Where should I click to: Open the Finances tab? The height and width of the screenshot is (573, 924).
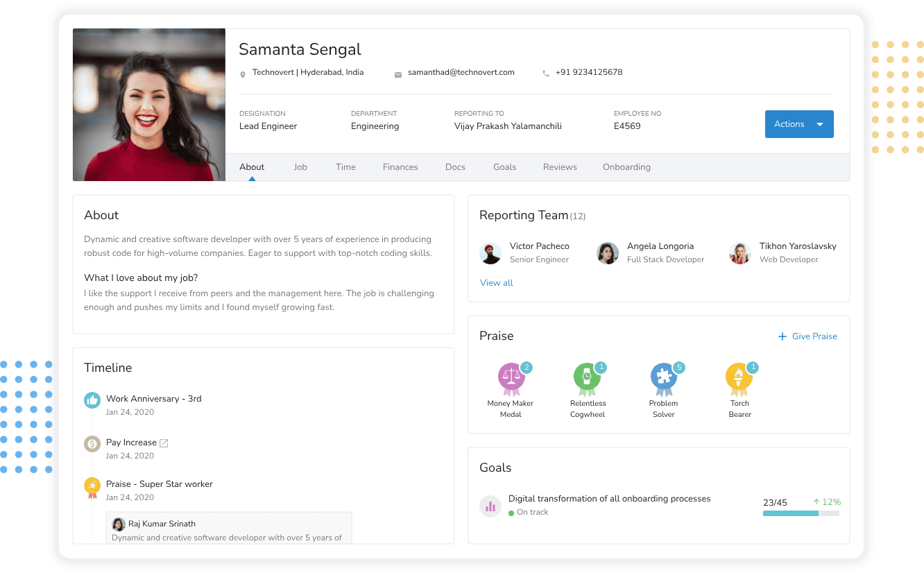(400, 167)
